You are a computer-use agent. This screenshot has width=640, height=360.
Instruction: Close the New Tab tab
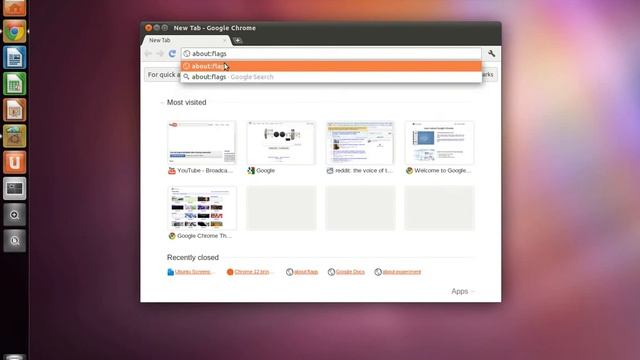click(224, 40)
